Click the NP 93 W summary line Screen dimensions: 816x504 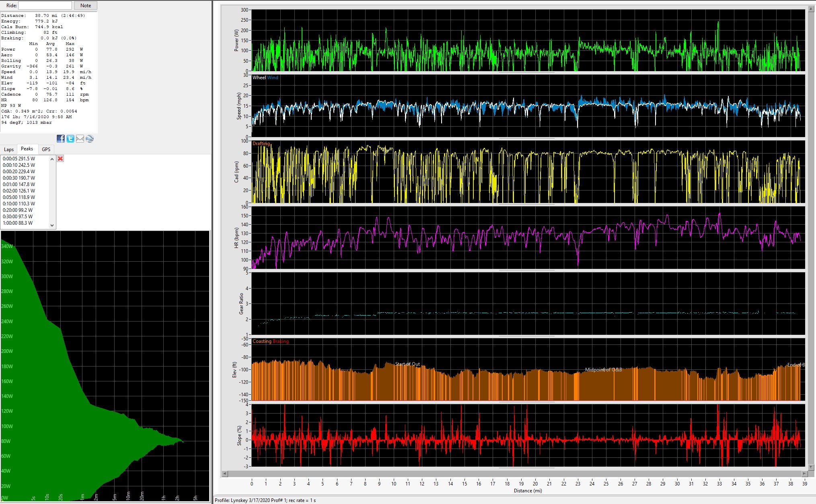[11, 106]
